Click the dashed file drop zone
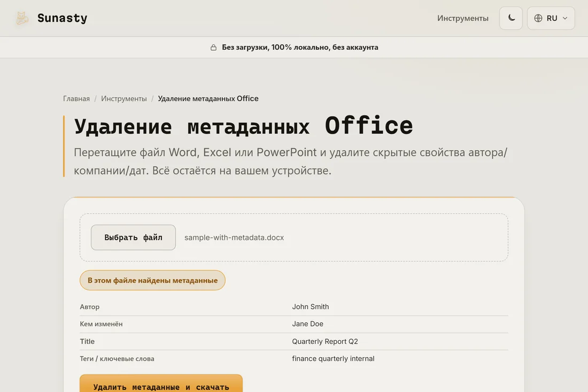Screen dimensions: 588x392 pyautogui.click(x=293, y=237)
